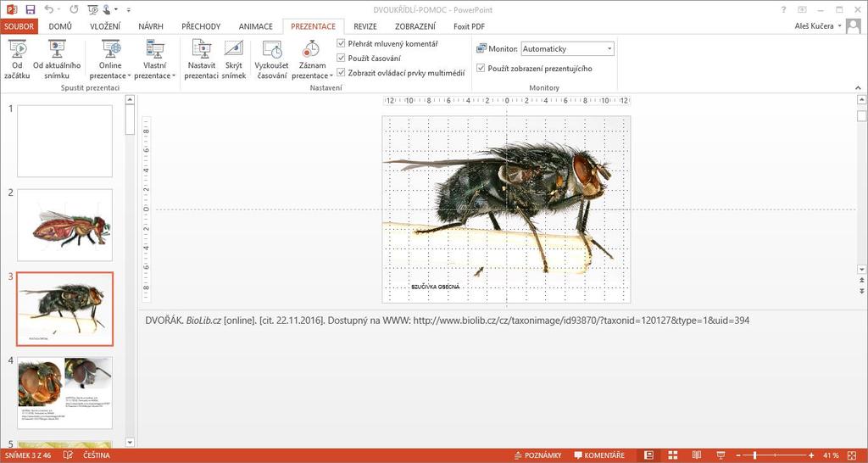Viewport: 868px width, 463px height.
Task: Switch to the PŘECHODY tab
Action: [201, 26]
